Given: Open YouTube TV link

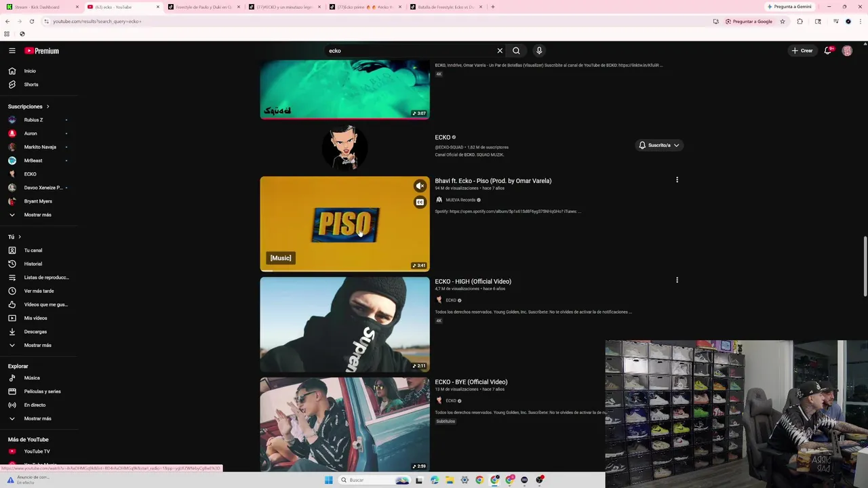Looking at the screenshot, I should click(x=39, y=451).
